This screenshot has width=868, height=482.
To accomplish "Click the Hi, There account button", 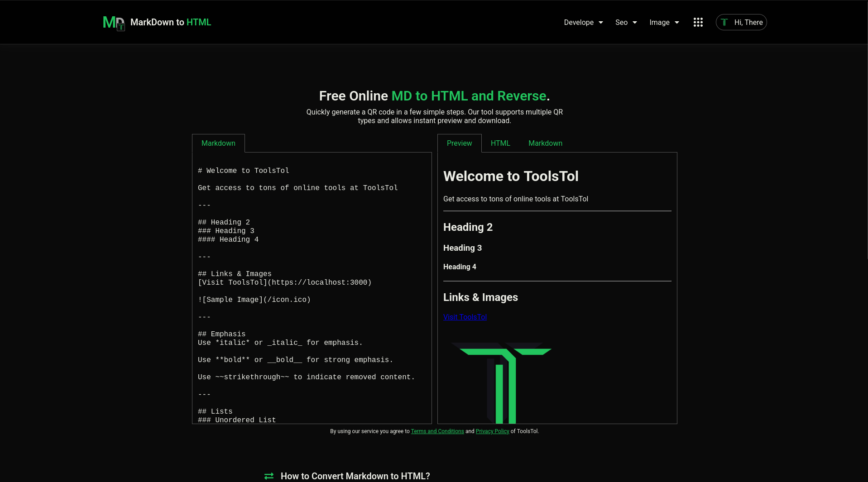I will pos(748,22).
